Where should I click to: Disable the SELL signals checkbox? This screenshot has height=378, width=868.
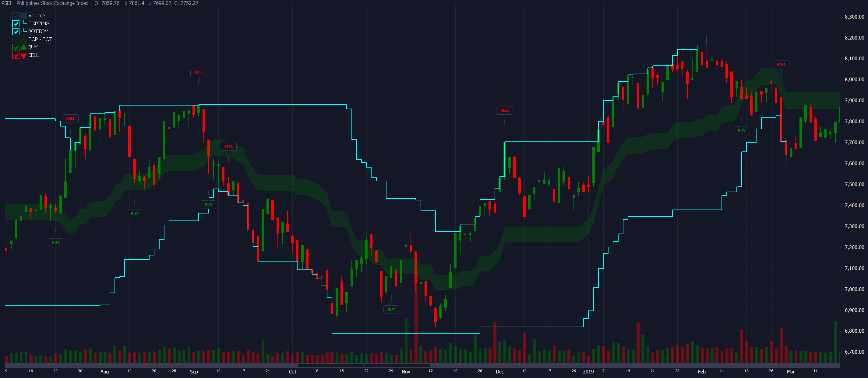pyautogui.click(x=16, y=56)
